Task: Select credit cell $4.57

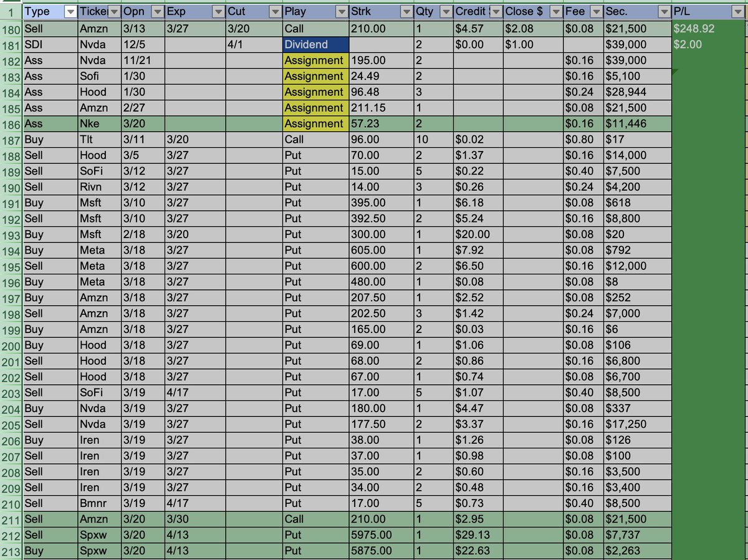Action: [x=478, y=29]
